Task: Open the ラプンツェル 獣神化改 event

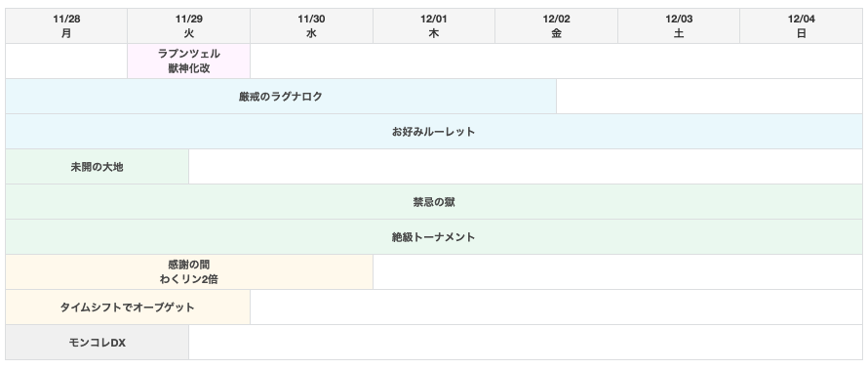Action: [189, 61]
